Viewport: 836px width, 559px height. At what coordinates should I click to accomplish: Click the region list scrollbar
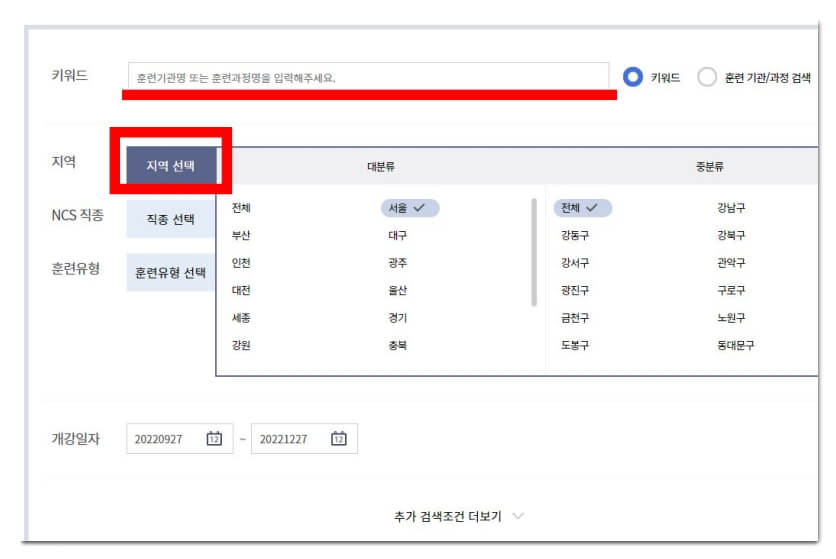534,252
